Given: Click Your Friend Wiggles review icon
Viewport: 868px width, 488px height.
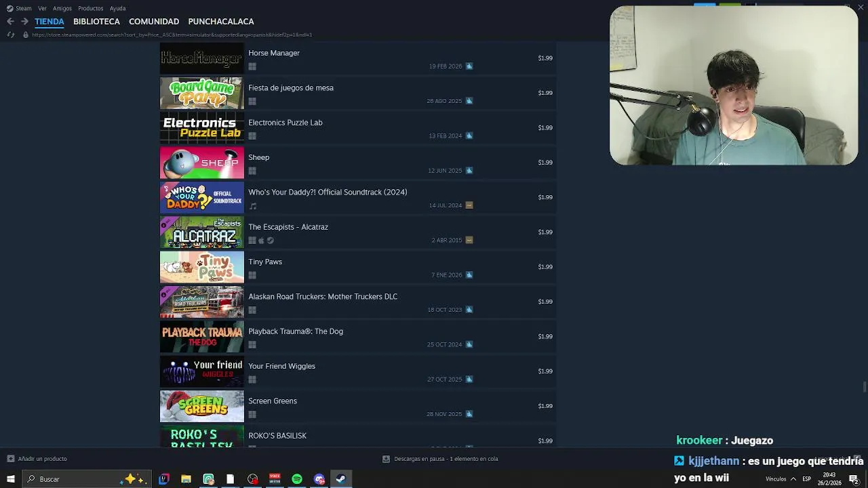Looking at the screenshot, I should pos(469,380).
